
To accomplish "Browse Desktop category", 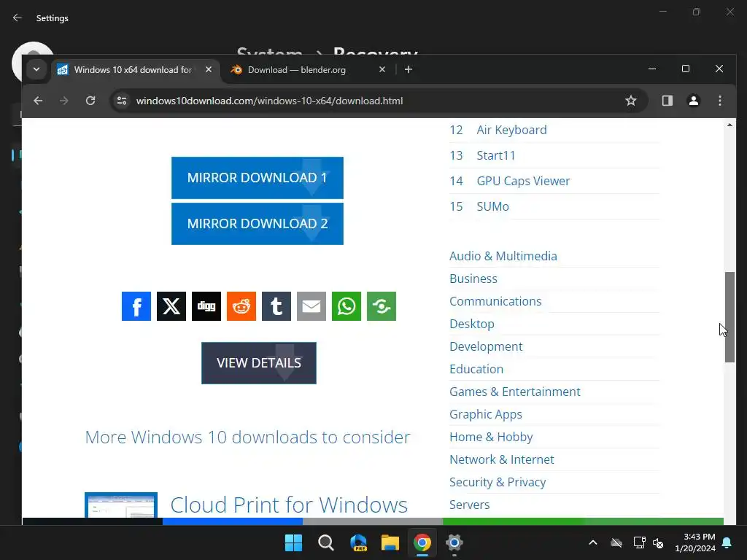I will point(472,324).
